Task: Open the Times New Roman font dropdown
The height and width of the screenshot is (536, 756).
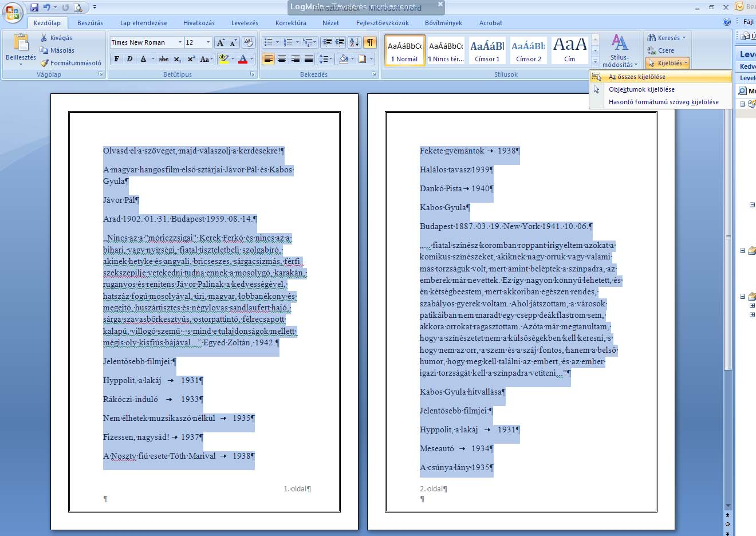Action: [180, 42]
